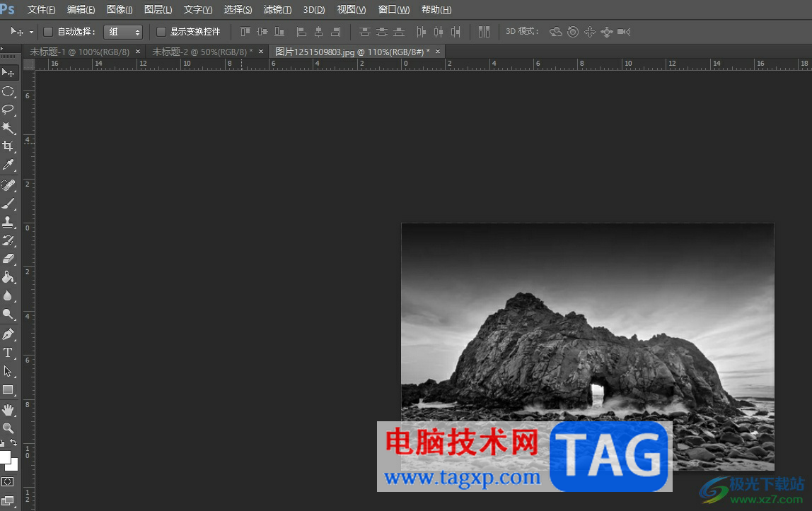Viewport: 812px width, 511px height.
Task: Select the Lasso tool
Action: click(8, 110)
